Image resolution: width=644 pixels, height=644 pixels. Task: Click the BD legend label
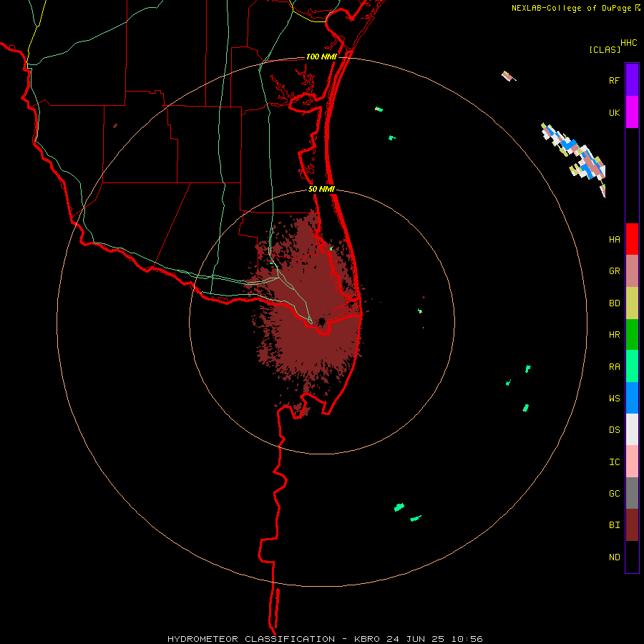coord(614,303)
